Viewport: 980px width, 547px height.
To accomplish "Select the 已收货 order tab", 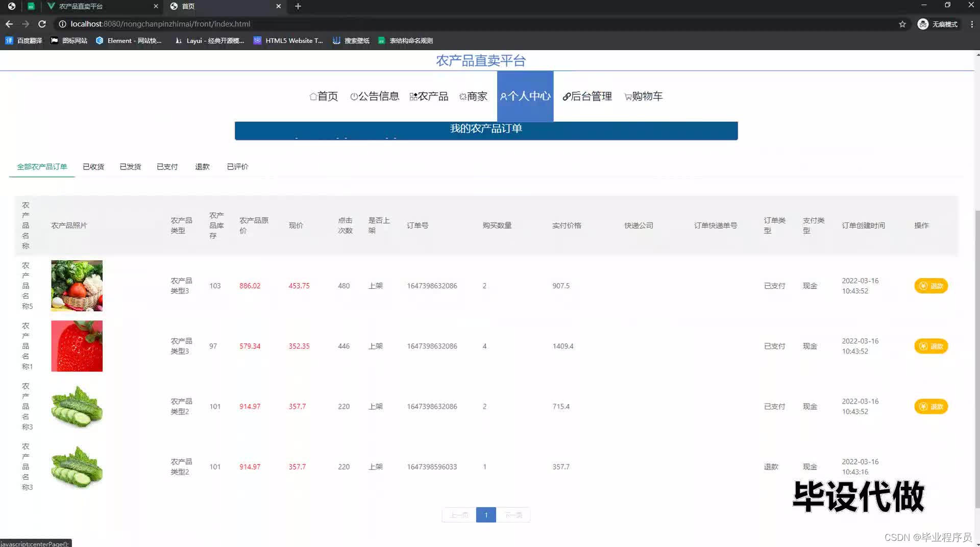I will click(x=93, y=167).
